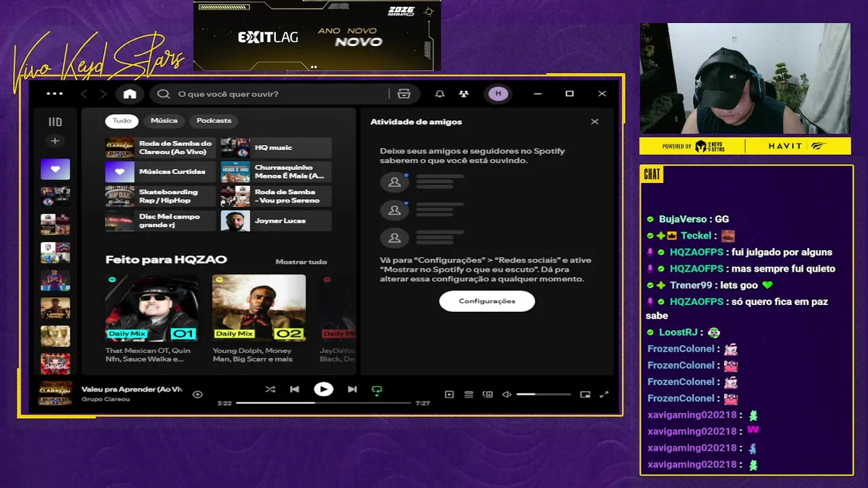The height and width of the screenshot is (488, 868).
Task: Click 'Mostrar tudo' link
Action: [301, 262]
